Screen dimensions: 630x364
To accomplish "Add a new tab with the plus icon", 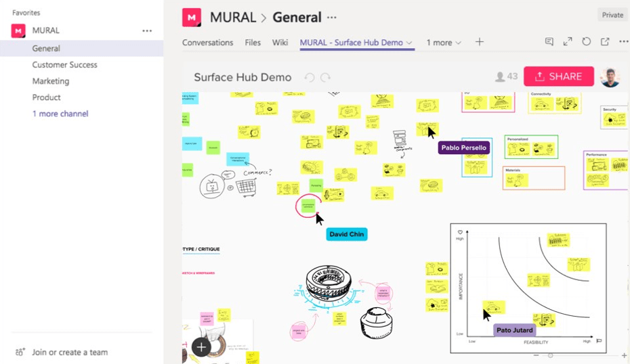I will (480, 42).
